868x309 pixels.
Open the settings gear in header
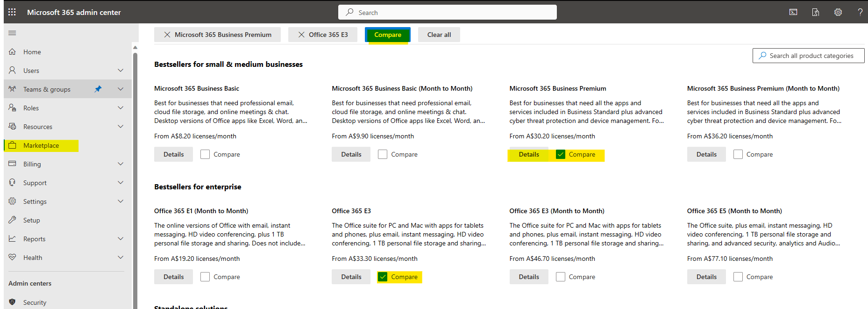838,12
